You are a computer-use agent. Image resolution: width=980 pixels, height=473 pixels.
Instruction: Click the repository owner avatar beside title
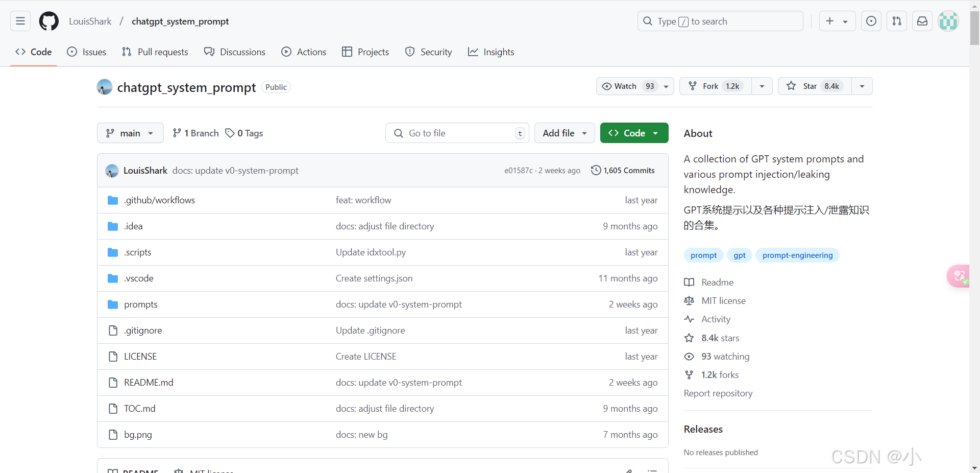tap(105, 87)
